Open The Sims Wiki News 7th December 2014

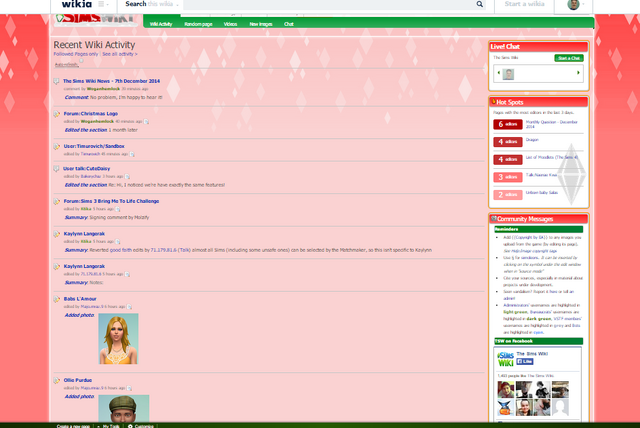(111, 81)
